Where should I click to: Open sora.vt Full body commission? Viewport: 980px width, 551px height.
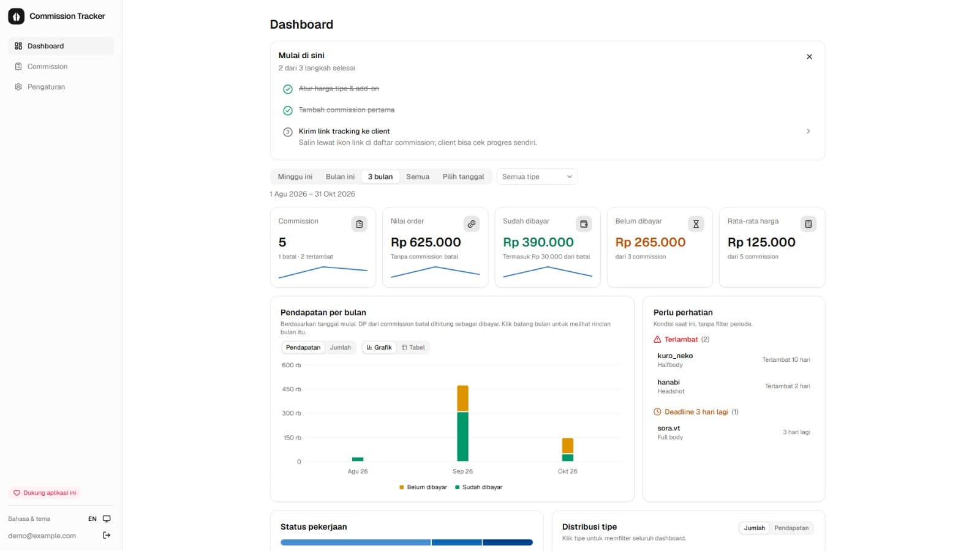coord(734,432)
